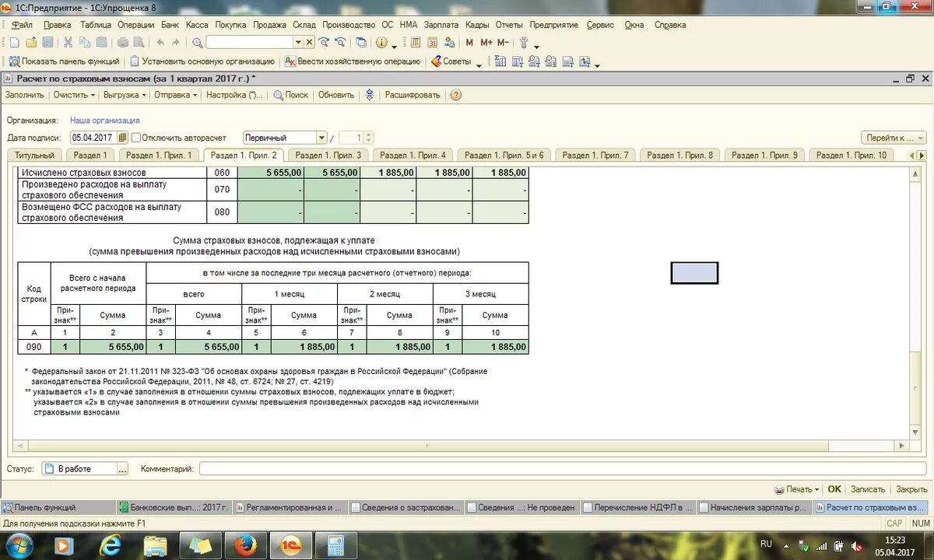
Task: Click Записать button
Action: (868, 489)
